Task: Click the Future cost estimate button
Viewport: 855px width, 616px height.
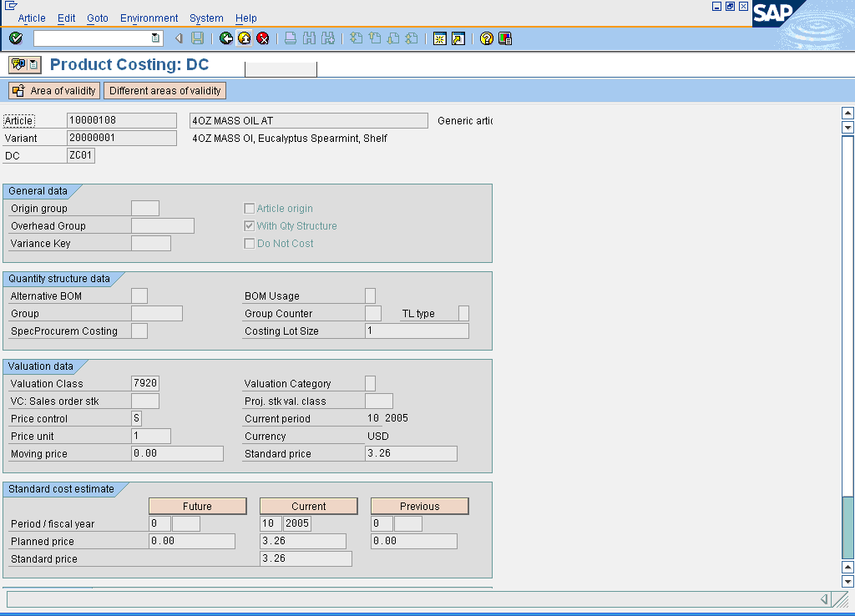Action: pos(197,506)
